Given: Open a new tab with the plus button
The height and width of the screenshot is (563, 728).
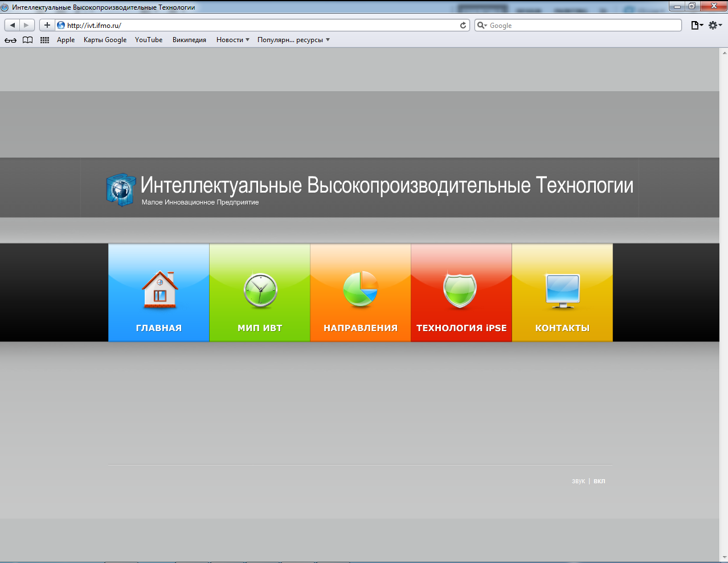Looking at the screenshot, I should (x=47, y=25).
